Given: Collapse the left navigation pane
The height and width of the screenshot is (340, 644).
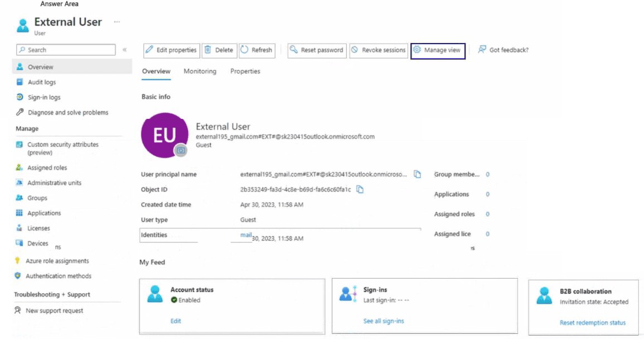Looking at the screenshot, I should coord(124,50).
